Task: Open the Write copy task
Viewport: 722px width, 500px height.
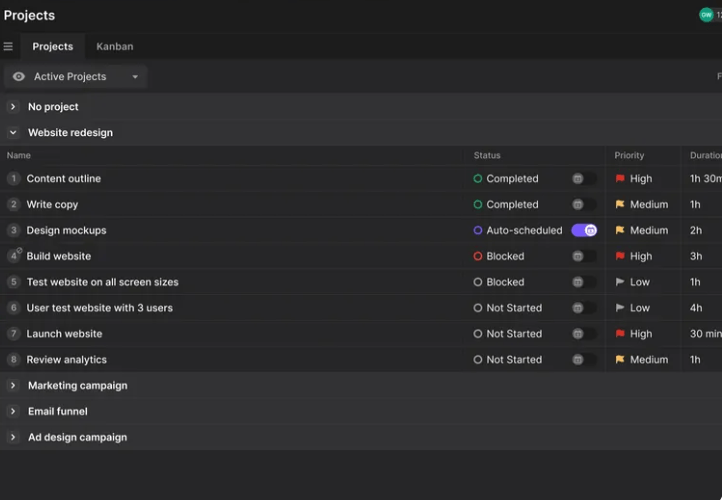Action: 52,204
